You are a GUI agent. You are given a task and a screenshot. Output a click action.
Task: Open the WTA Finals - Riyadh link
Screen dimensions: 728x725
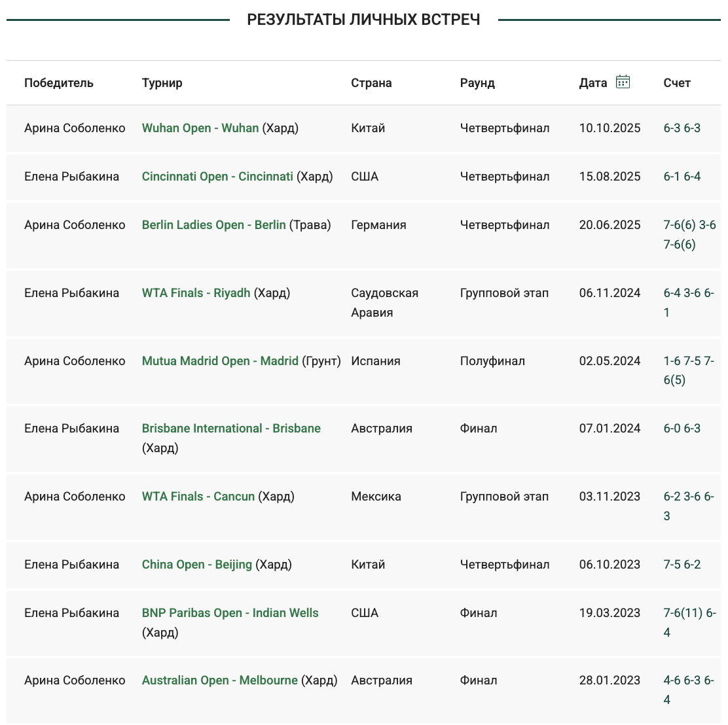coord(196,293)
